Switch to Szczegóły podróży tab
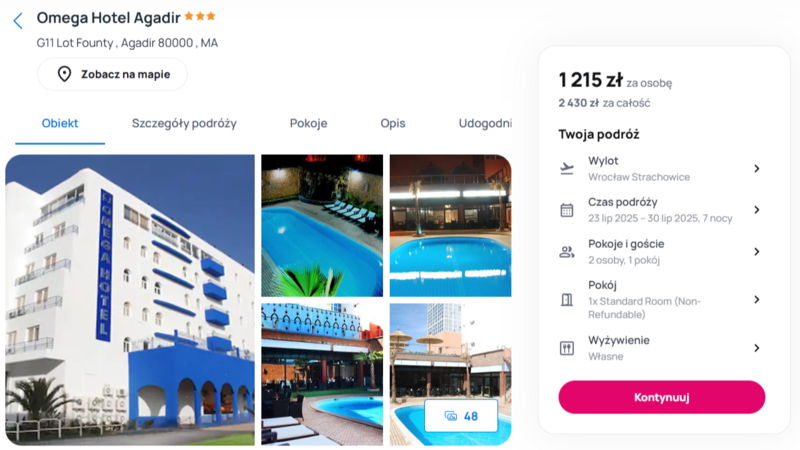The height and width of the screenshot is (450, 800). click(x=184, y=123)
